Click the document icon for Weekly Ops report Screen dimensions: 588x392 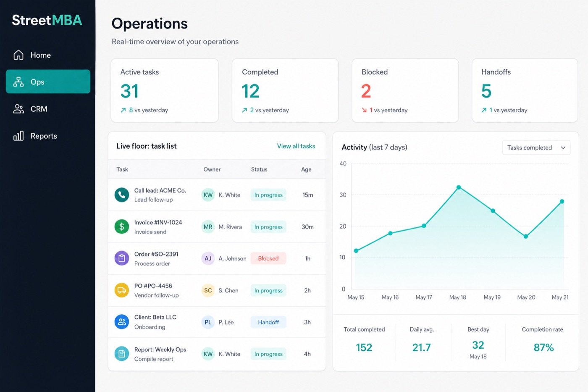coord(122,354)
